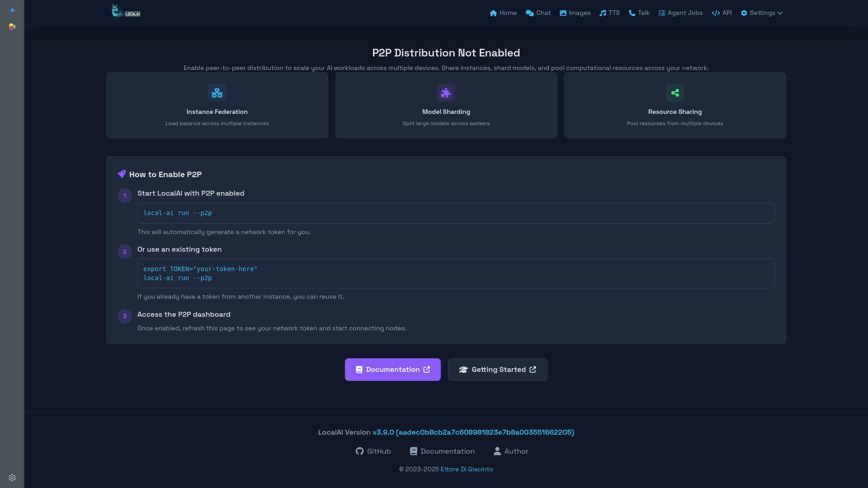Viewport: 868px width, 488px height.
Task: Click the Instance Federation network icon
Action: point(217,93)
